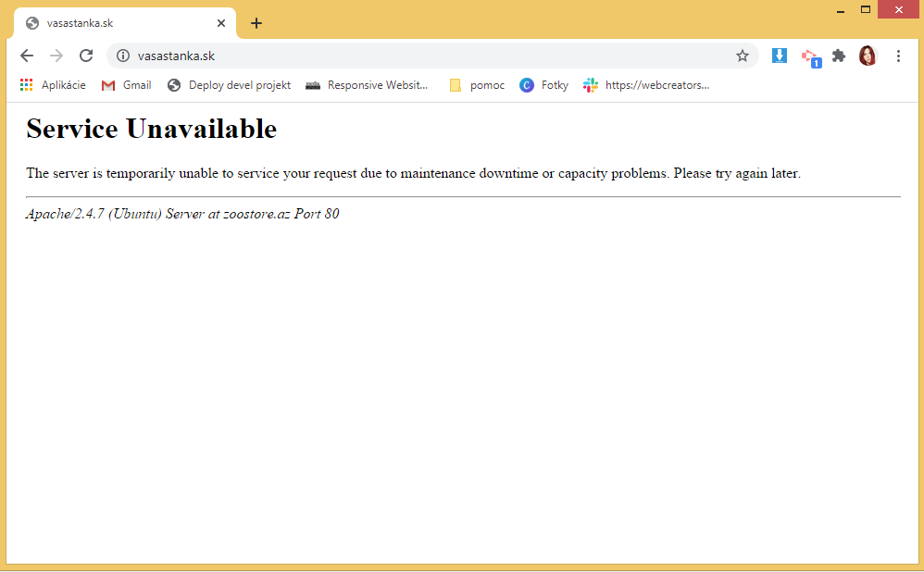Open the Fotky bookmark

pyautogui.click(x=543, y=85)
